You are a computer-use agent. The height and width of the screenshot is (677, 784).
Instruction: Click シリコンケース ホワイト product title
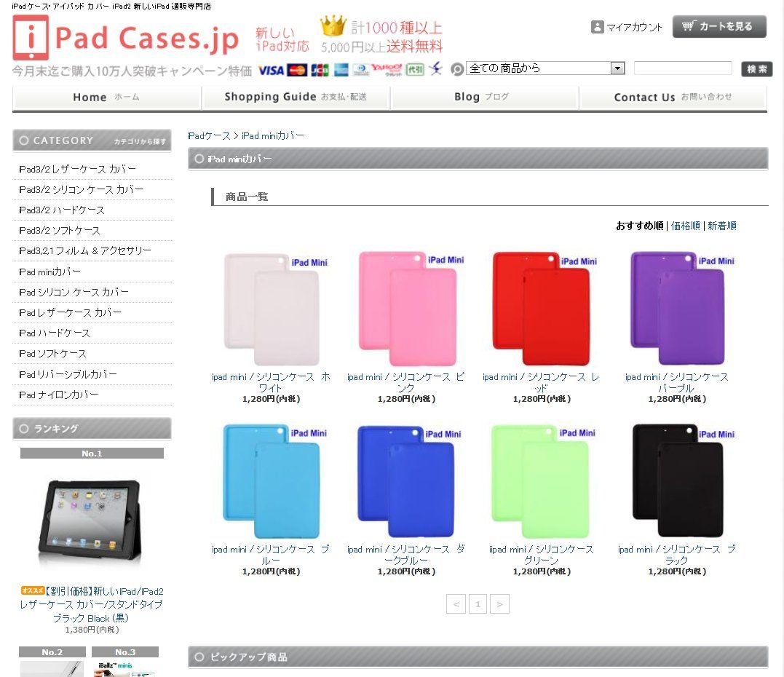[x=271, y=382]
